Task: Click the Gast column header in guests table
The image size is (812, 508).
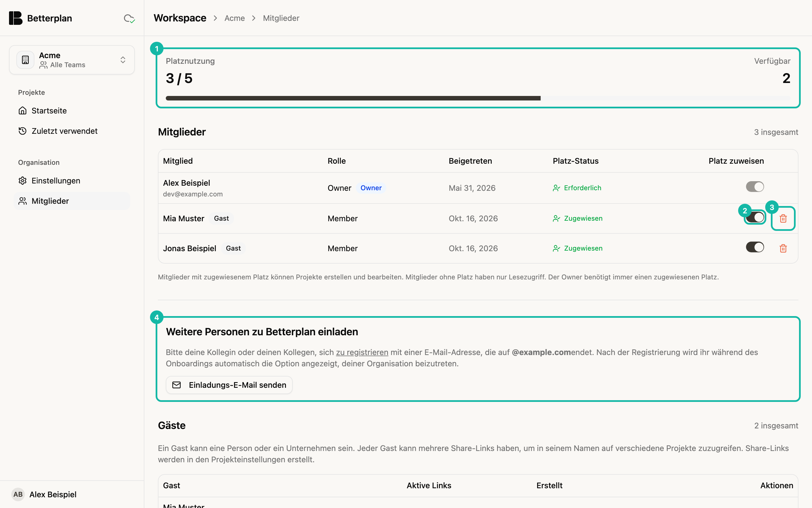Action: click(x=171, y=485)
